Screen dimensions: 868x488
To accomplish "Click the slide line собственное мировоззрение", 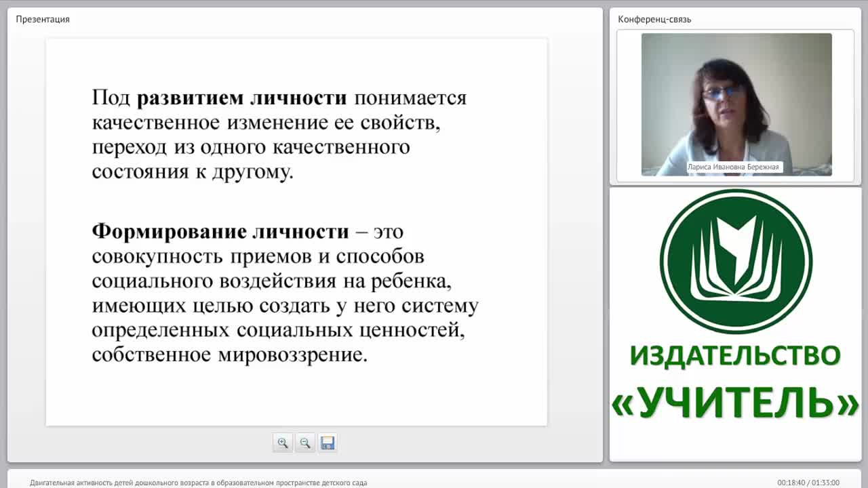I will 229,354.
